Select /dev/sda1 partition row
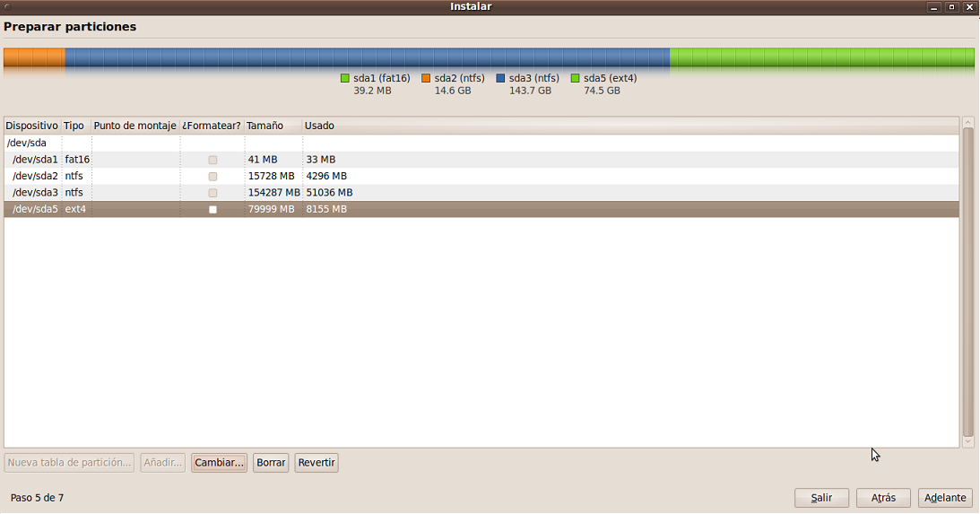This screenshot has height=514, width=980. tap(481, 160)
